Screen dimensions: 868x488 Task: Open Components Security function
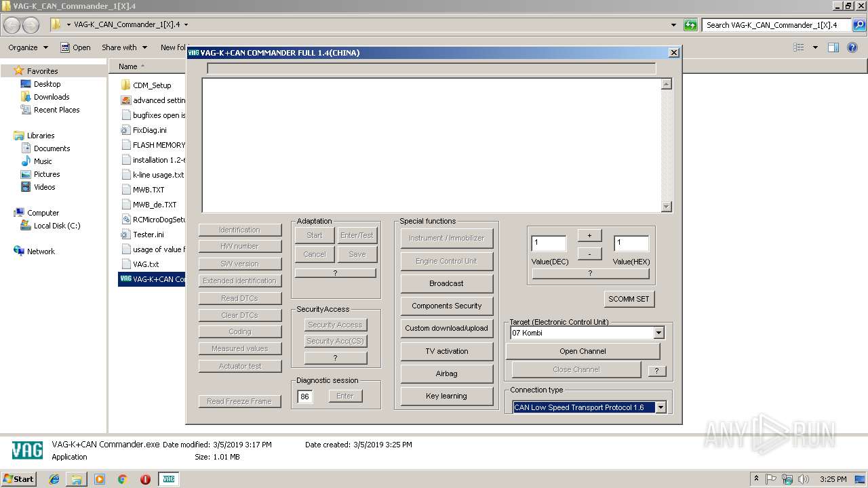pos(446,306)
